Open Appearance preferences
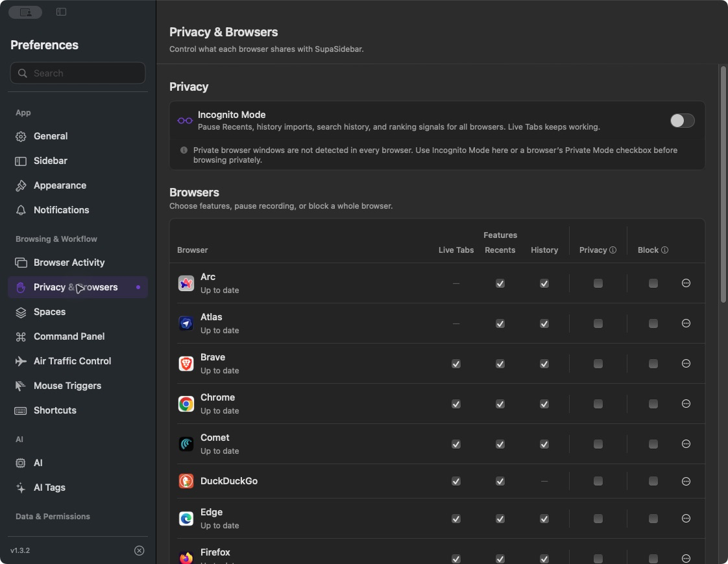This screenshot has height=564, width=728. click(x=77, y=185)
